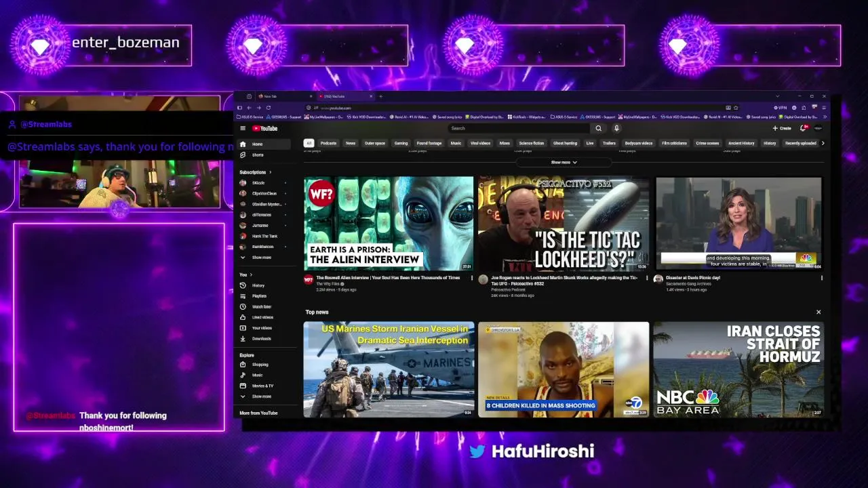Expand the section with centered Show more button
Image resolution: width=868 pixels, height=488 pixels.
(564, 163)
